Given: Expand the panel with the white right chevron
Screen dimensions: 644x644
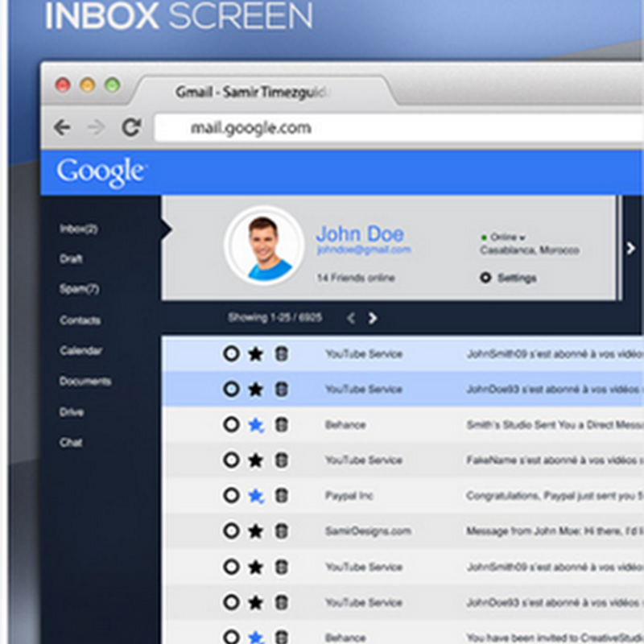Looking at the screenshot, I should tap(631, 248).
